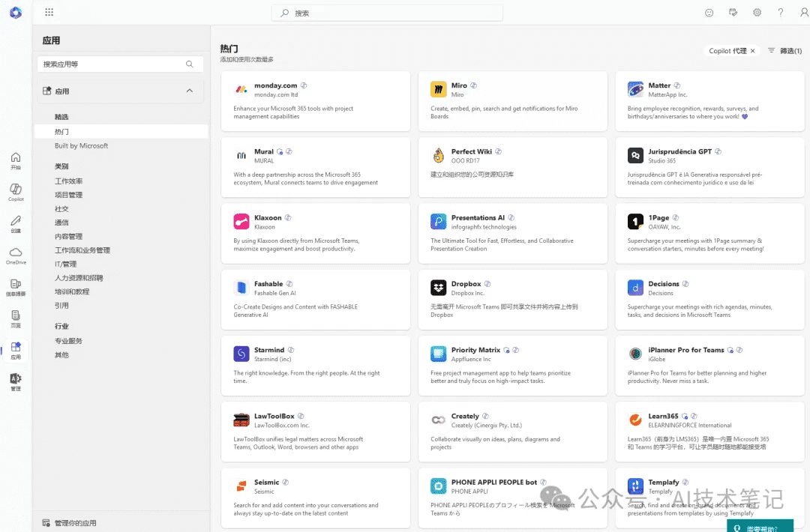Open the feedback smiley icon

point(709,13)
